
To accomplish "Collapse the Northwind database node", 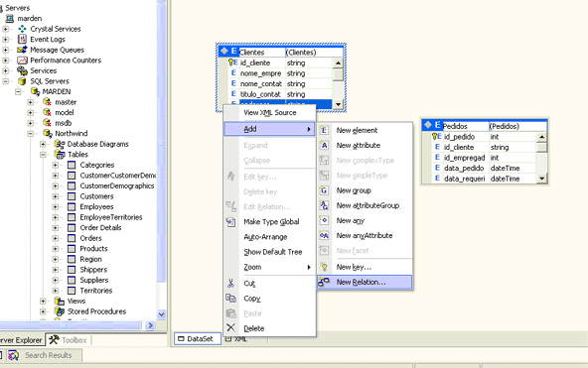I will click(x=31, y=134).
